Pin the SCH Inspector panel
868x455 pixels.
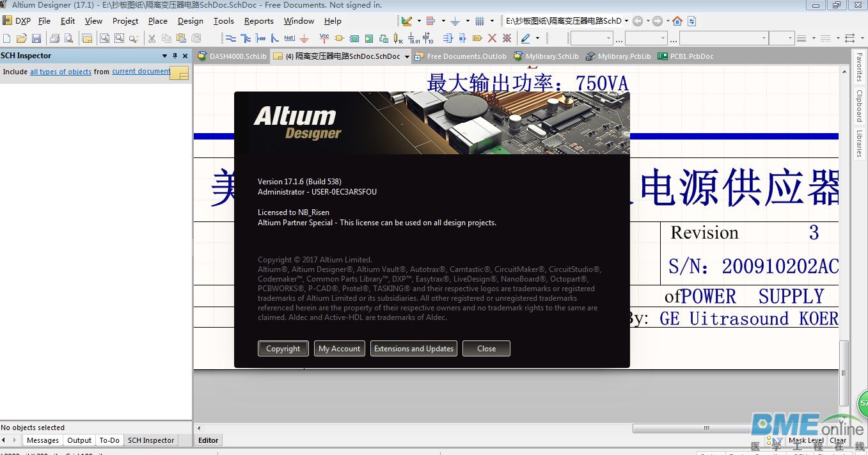(x=175, y=56)
